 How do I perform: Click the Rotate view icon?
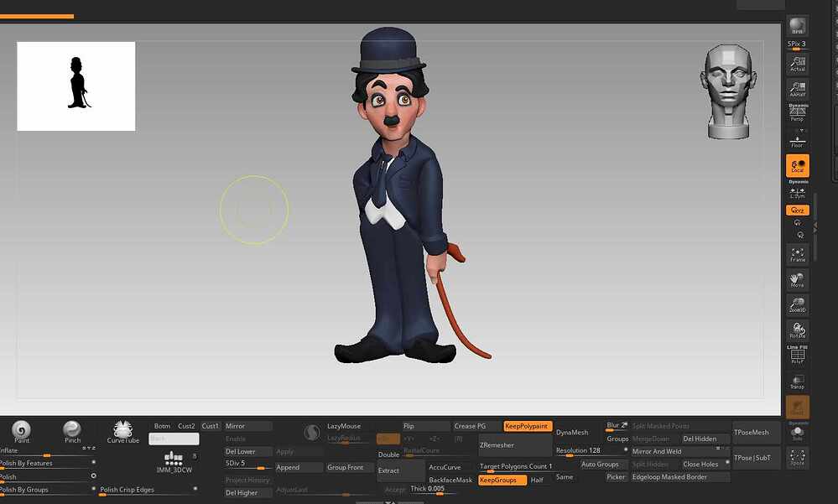coord(798,330)
